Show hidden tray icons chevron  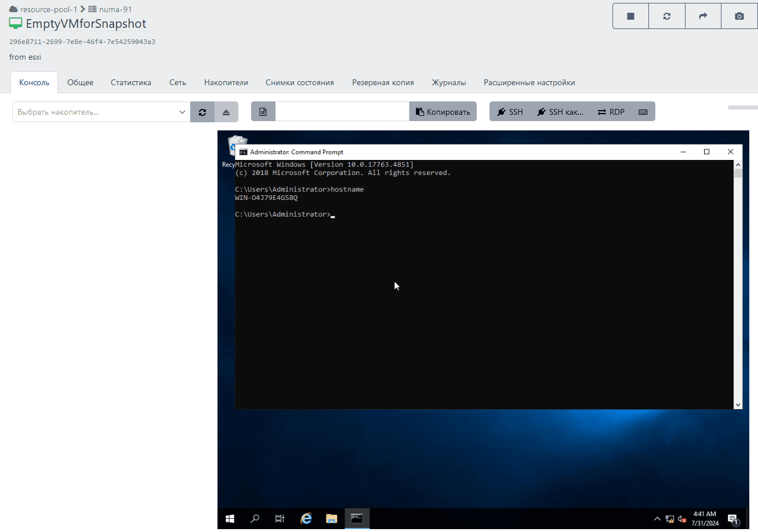pos(657,519)
